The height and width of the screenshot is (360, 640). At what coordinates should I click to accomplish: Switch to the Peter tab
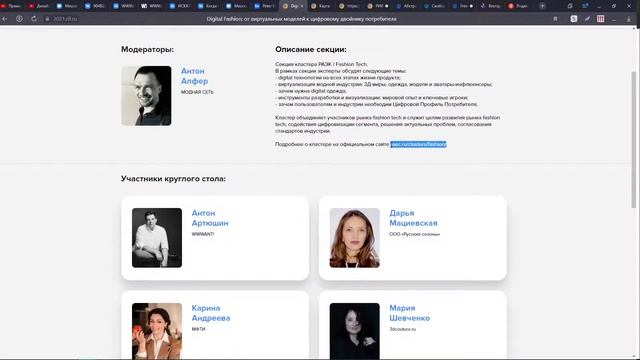point(264,6)
